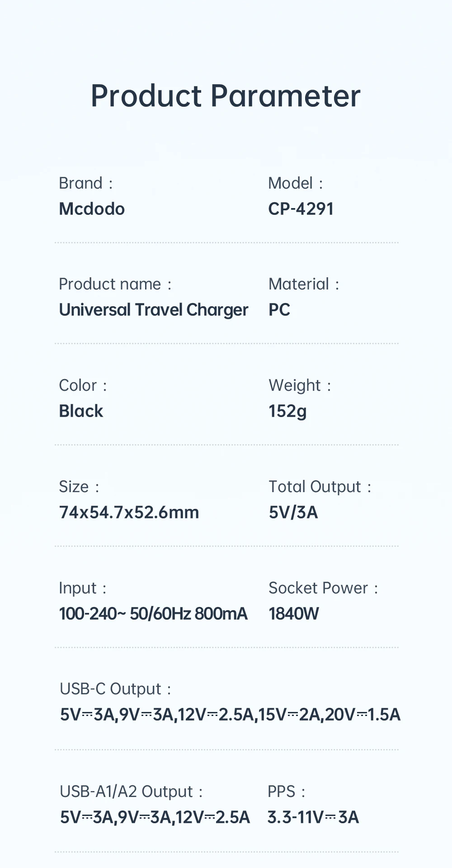
Task: Click the Universal Travel Charger text
Action: pos(154,310)
